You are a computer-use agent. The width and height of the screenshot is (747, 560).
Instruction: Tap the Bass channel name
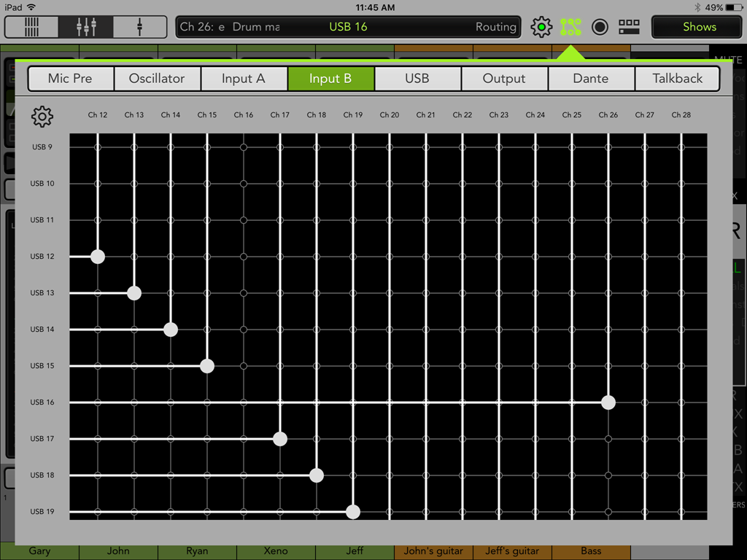(x=591, y=551)
